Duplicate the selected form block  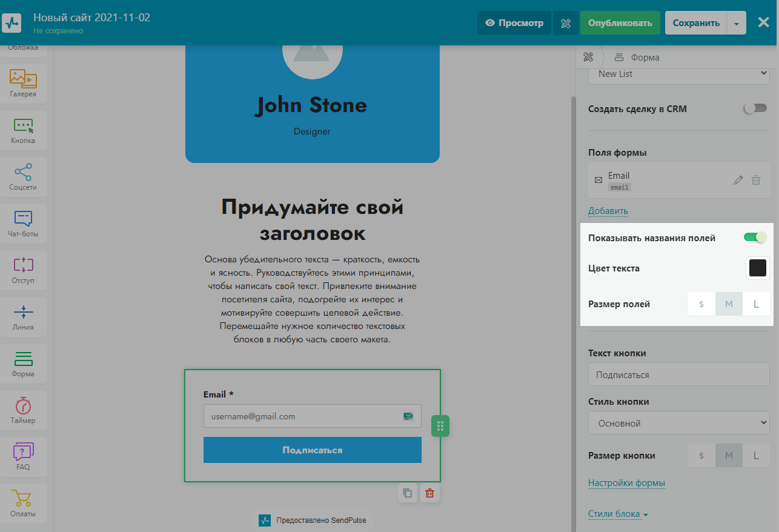point(408,493)
